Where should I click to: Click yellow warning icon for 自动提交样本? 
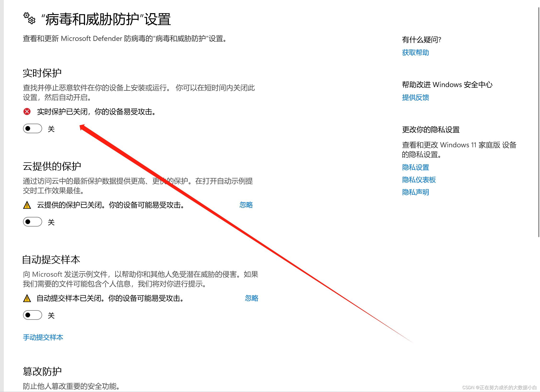point(27,298)
